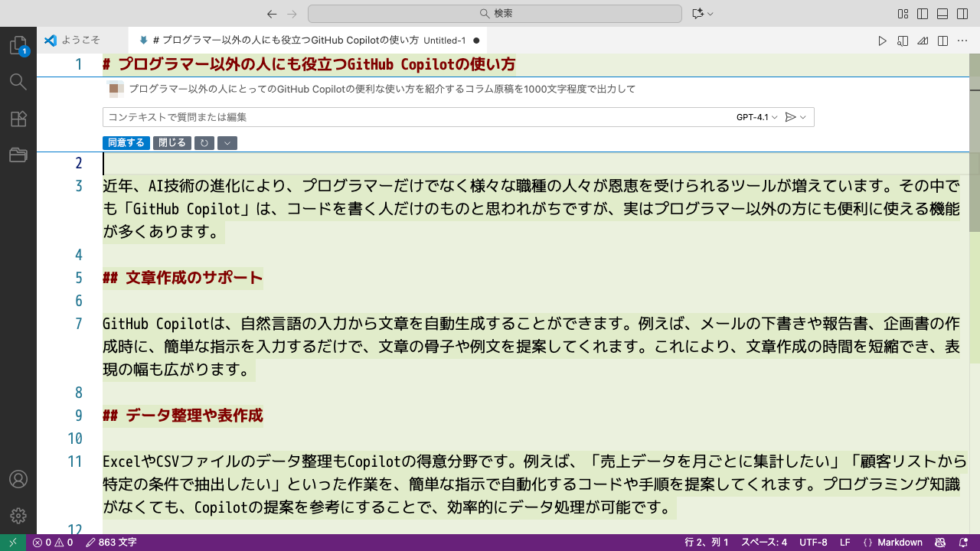Image resolution: width=980 pixels, height=551 pixels.
Task: Click the 同意する accept button
Action: pos(126,143)
